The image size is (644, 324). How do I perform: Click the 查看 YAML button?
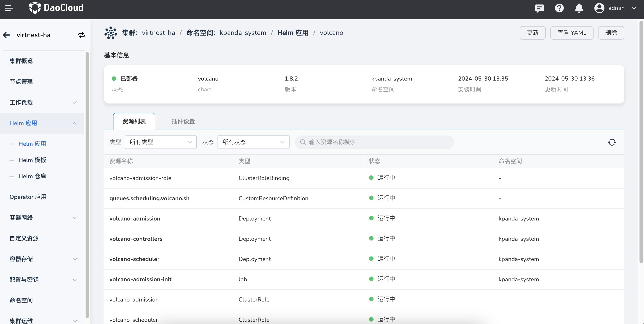(571, 33)
